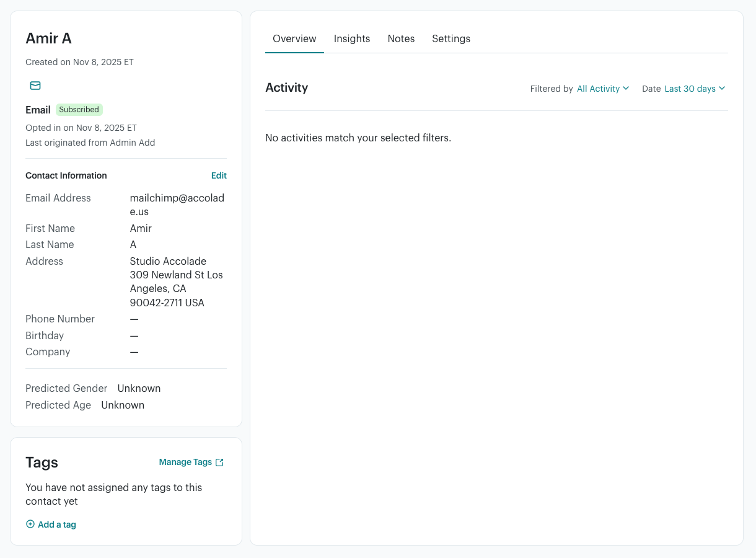Click the email channel envelope icon
756x558 pixels.
point(35,86)
